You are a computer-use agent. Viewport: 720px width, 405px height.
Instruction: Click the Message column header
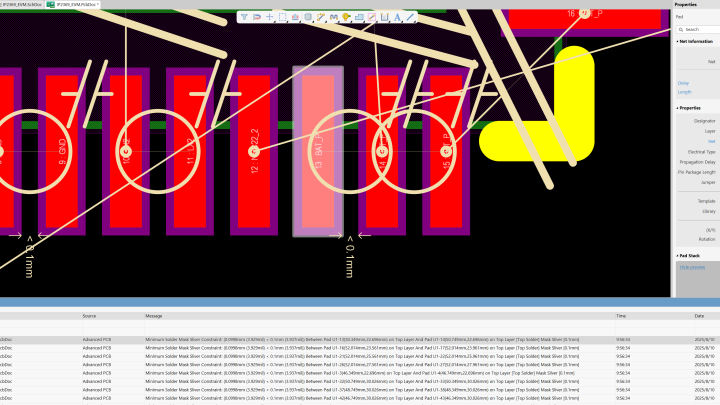(154, 315)
